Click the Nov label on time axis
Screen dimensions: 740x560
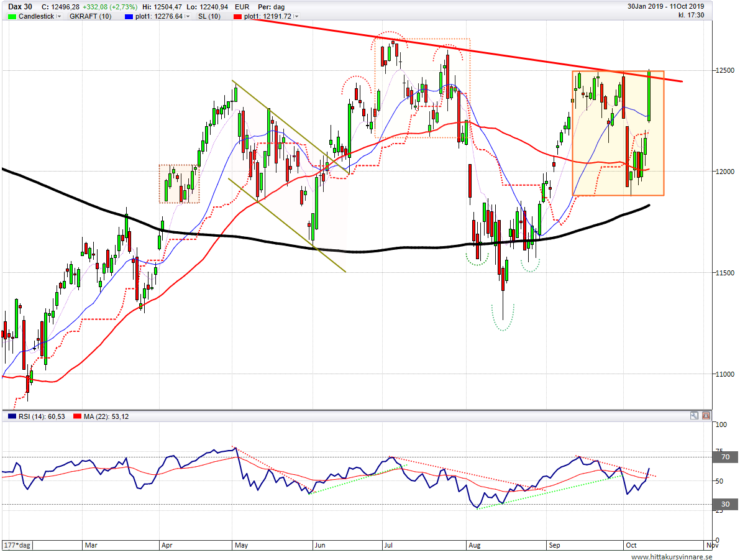coord(712,545)
